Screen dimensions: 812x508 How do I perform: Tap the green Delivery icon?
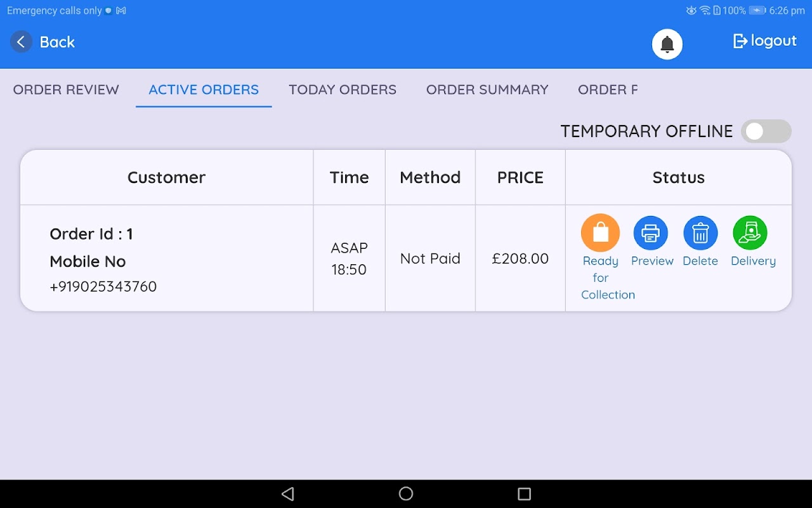point(750,233)
